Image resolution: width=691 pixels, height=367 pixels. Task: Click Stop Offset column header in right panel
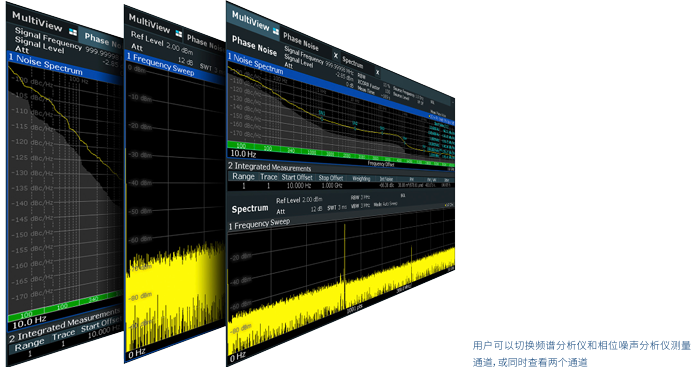point(331,178)
